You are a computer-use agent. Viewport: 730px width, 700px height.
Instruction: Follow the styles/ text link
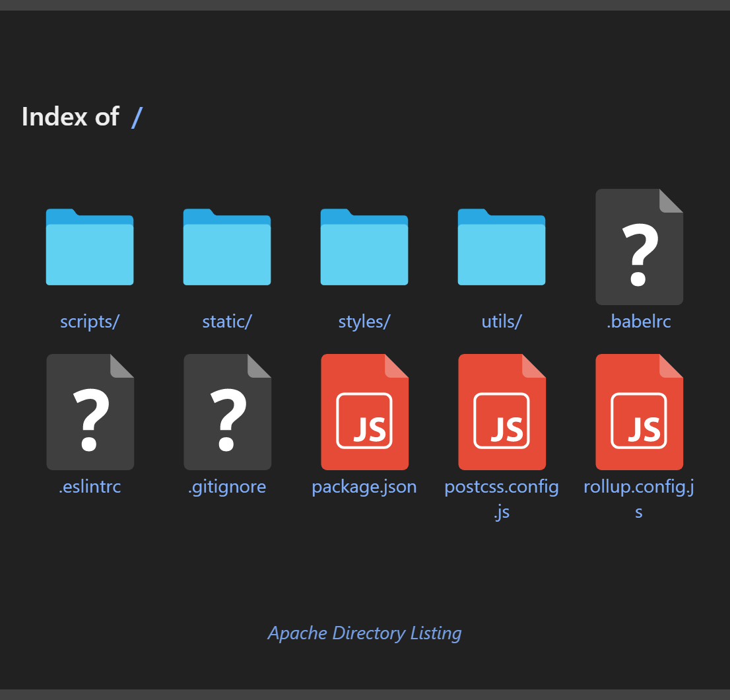[x=364, y=322]
